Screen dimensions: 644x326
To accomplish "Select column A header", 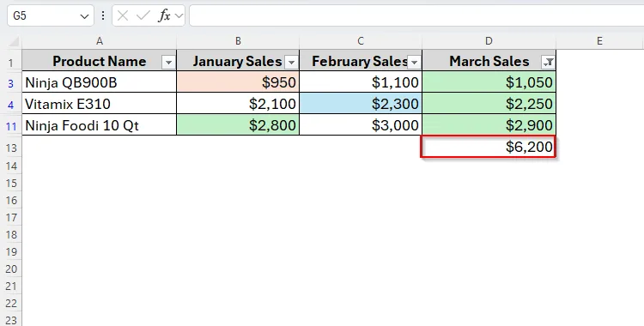I will pos(100,41).
